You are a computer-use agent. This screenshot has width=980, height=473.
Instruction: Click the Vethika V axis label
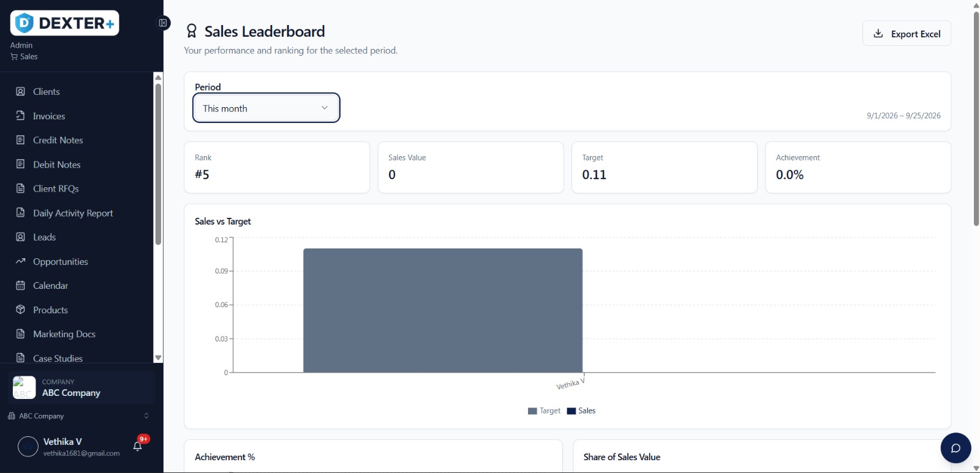570,384
